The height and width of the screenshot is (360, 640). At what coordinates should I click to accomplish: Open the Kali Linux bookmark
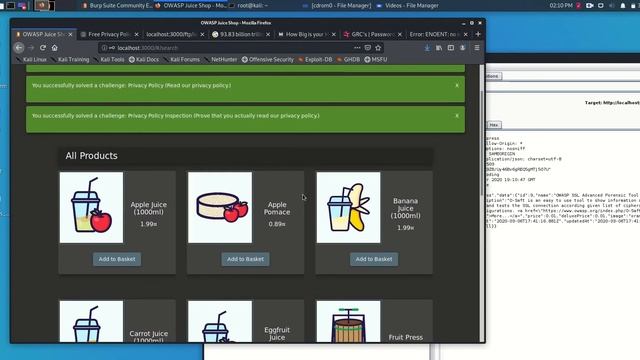tap(31, 60)
